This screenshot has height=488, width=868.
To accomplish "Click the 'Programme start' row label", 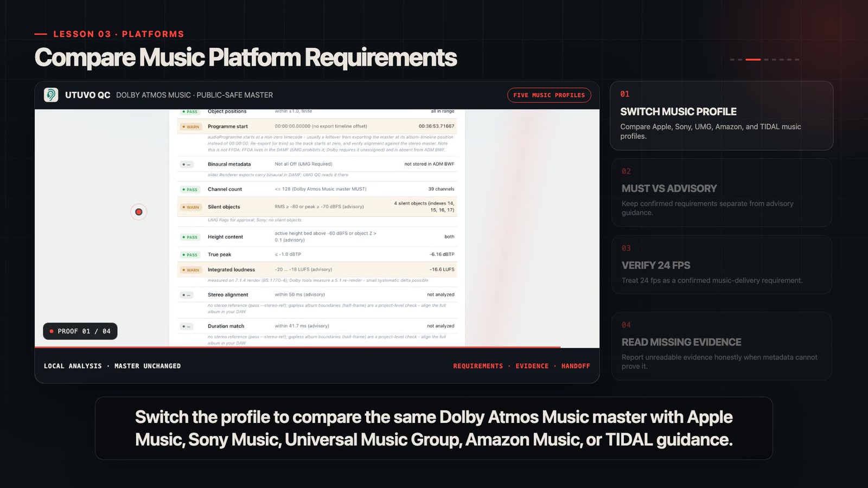I will click(x=228, y=127).
